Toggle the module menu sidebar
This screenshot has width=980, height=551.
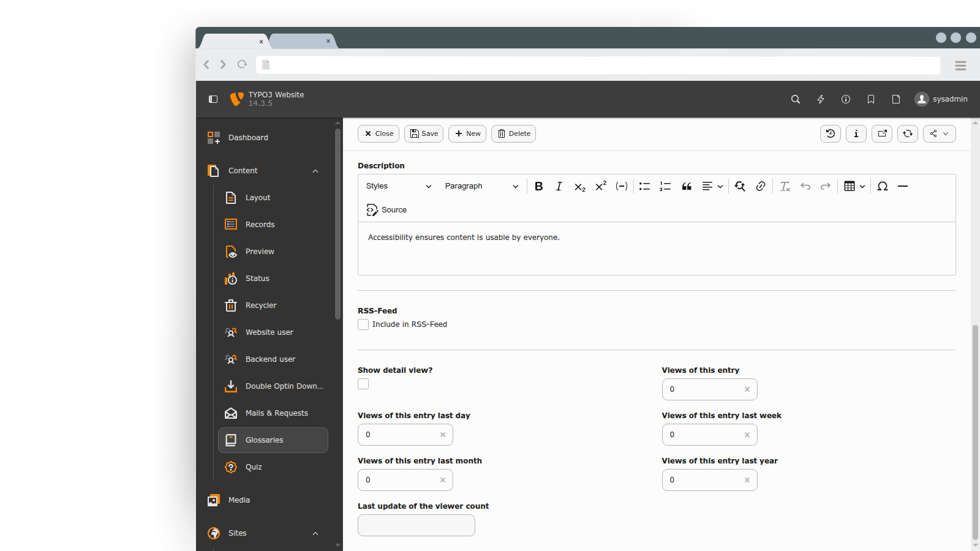click(213, 99)
